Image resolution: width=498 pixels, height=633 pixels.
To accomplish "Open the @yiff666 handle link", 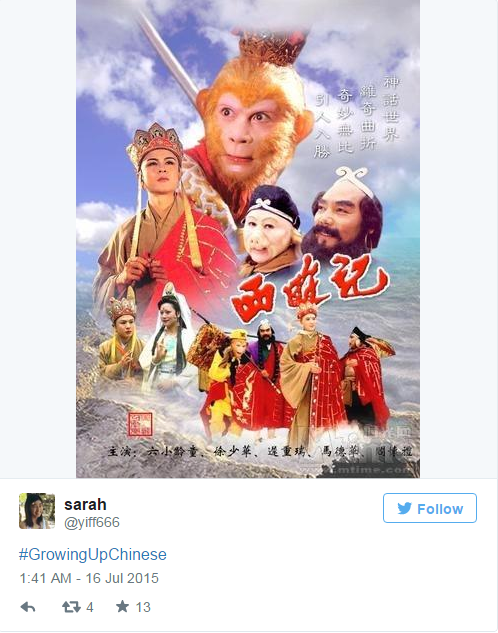I will click(92, 522).
